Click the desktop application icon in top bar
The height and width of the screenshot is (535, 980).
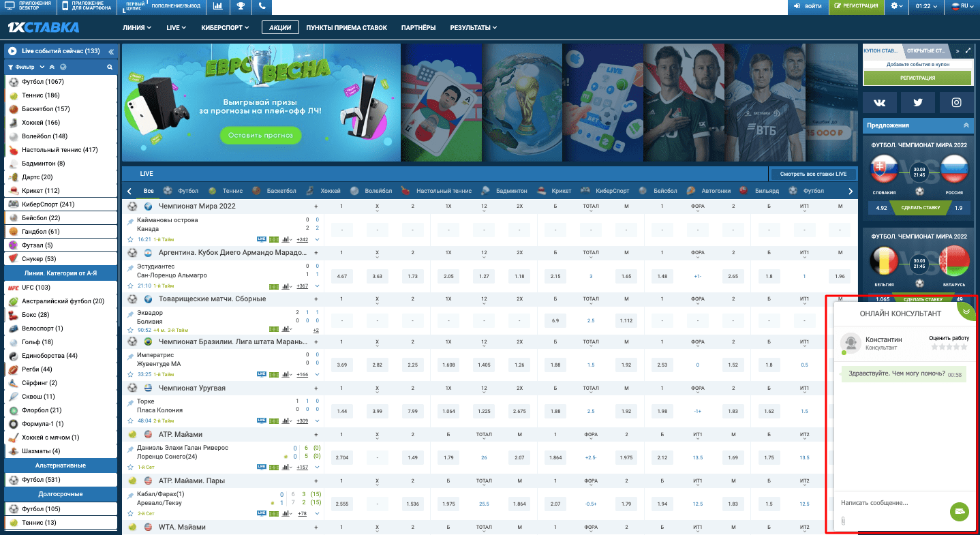coord(10,6)
